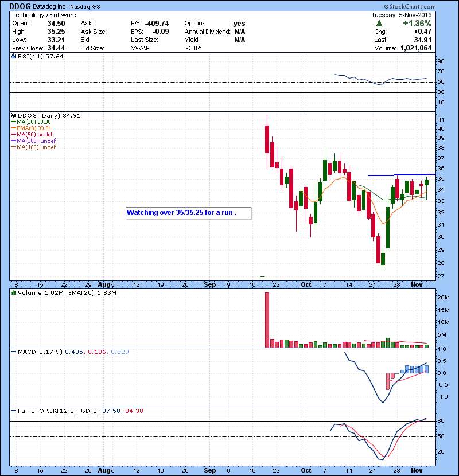Click the Open value 34.50

pos(56,24)
